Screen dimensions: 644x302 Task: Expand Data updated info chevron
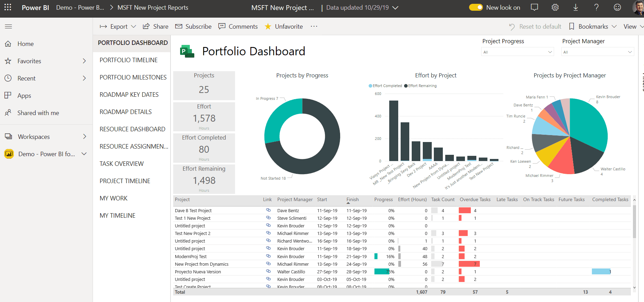tap(395, 8)
